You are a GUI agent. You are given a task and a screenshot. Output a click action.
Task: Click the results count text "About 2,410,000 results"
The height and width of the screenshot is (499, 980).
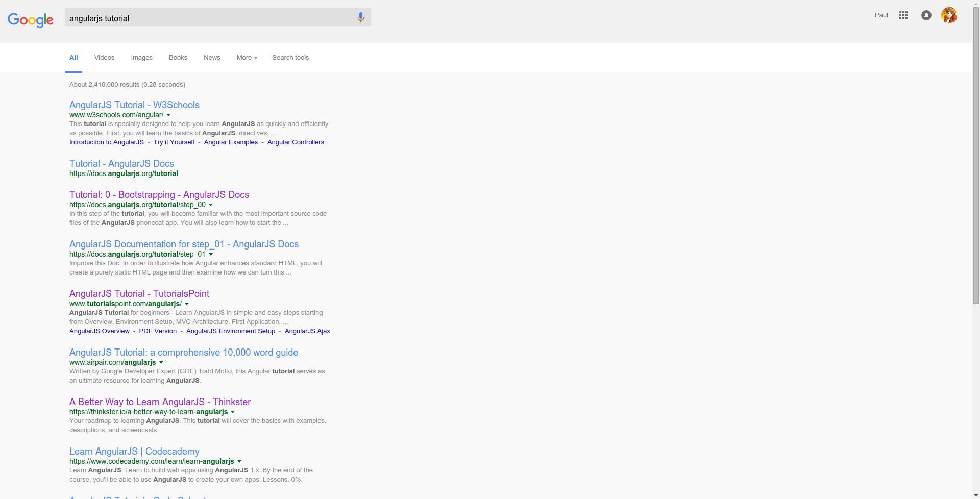tap(104, 85)
